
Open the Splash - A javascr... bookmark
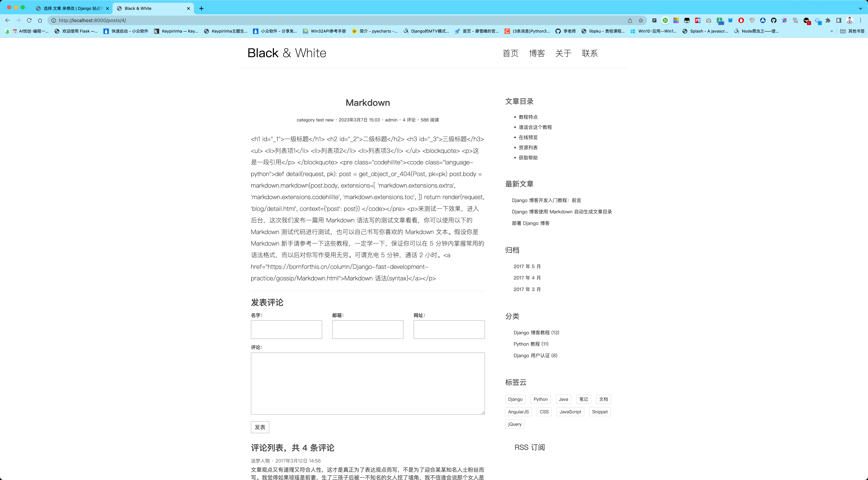(705, 31)
